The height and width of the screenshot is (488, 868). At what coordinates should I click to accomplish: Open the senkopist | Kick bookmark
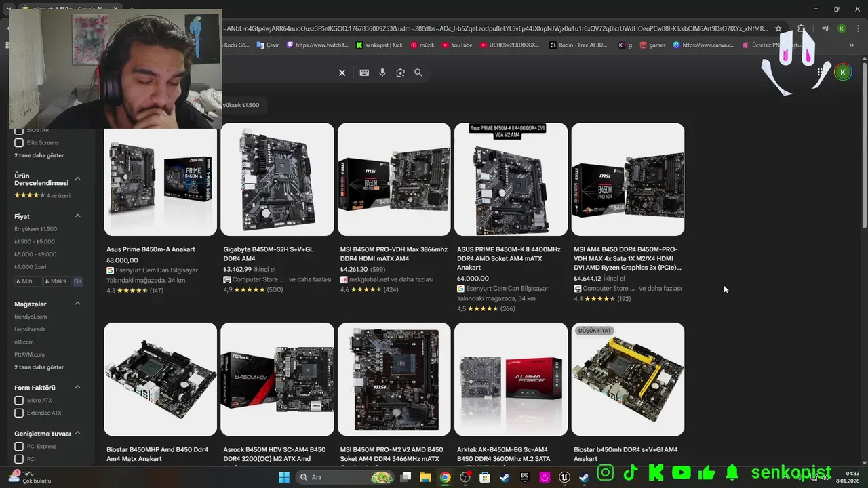click(x=379, y=45)
